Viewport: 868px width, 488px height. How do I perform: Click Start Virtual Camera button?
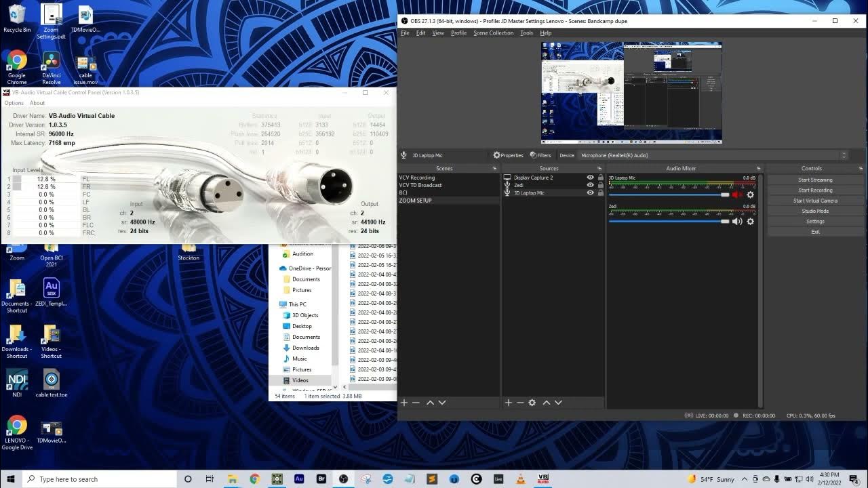coord(815,201)
